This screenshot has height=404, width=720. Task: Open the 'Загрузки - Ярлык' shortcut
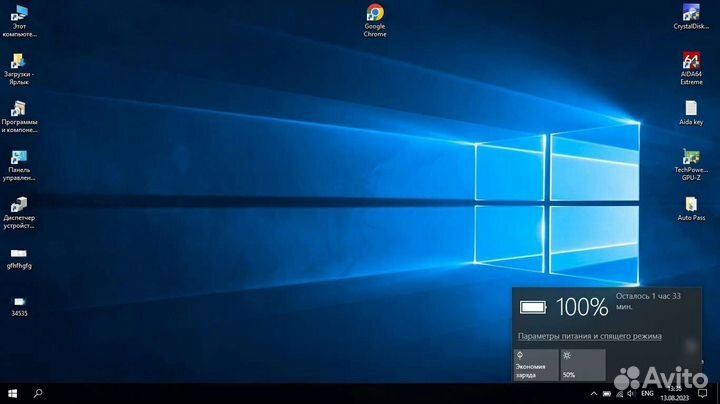tap(19, 69)
